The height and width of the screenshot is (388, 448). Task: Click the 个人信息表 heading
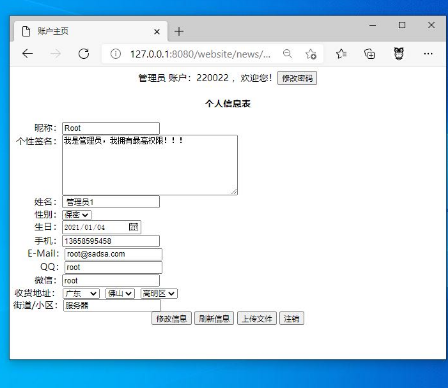[228, 104]
